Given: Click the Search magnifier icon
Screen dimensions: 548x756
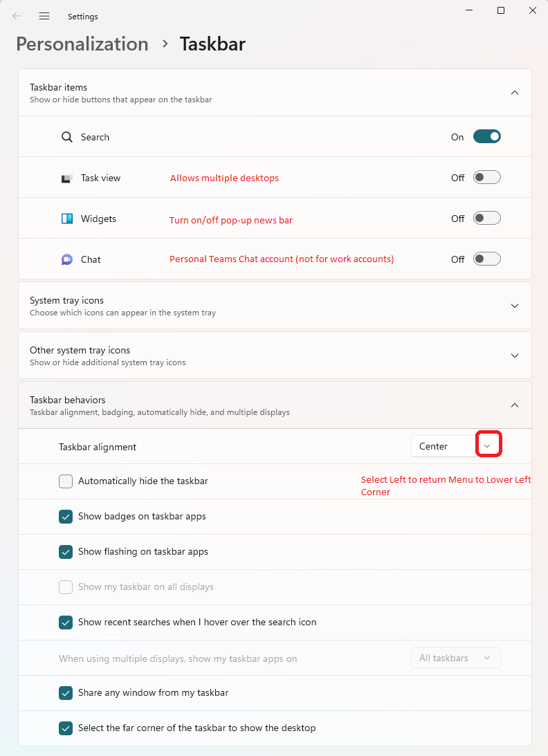Looking at the screenshot, I should (66, 136).
